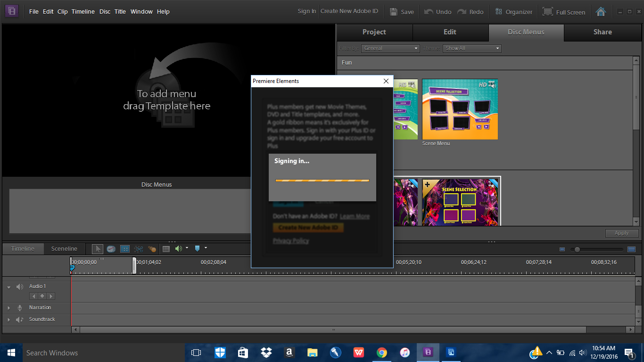Open the Filter by General dropdown
The width and height of the screenshot is (644, 362).
391,48
